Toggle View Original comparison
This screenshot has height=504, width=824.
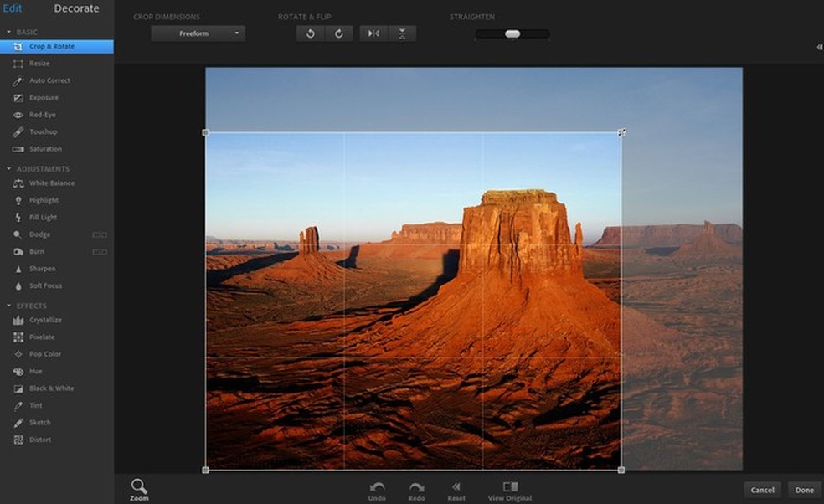point(510,487)
